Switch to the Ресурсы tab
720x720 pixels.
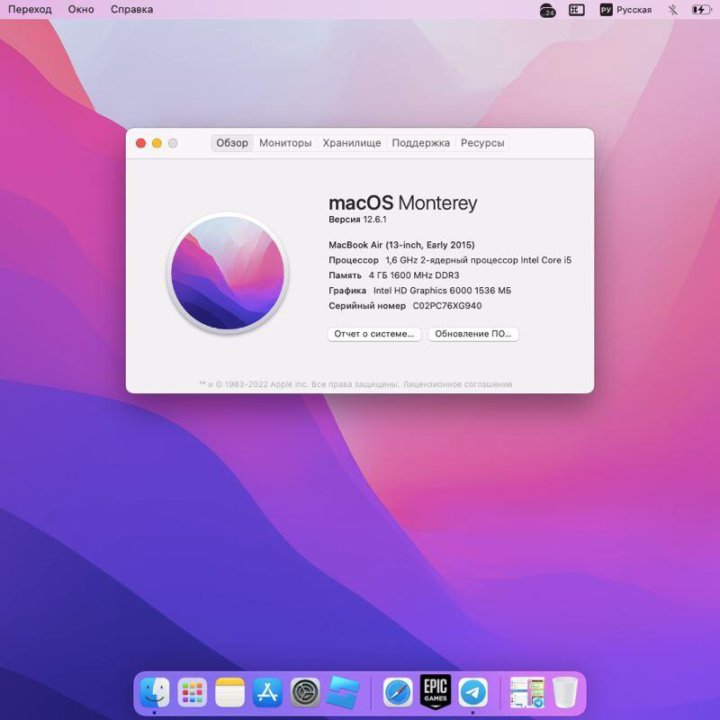(x=482, y=143)
